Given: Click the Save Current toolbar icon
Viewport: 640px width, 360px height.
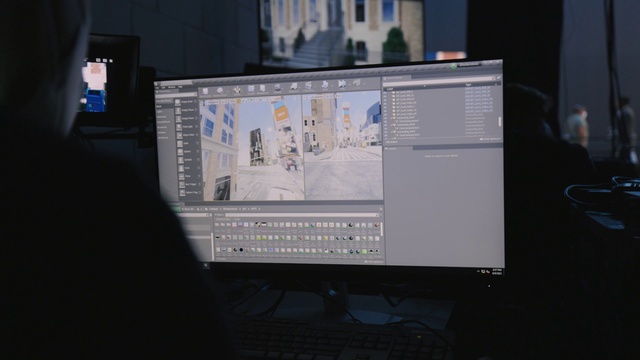Looking at the screenshot, I should [205, 91].
